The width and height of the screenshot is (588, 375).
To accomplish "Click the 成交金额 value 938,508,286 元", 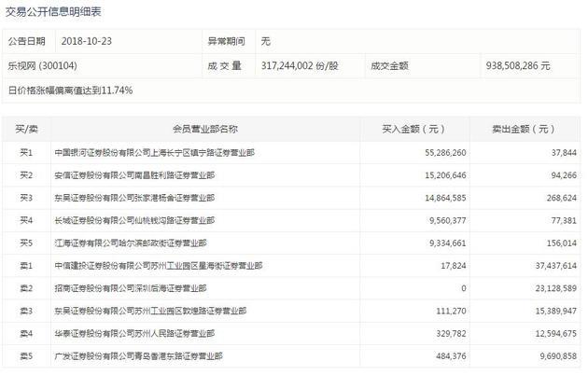I will click(x=518, y=66).
